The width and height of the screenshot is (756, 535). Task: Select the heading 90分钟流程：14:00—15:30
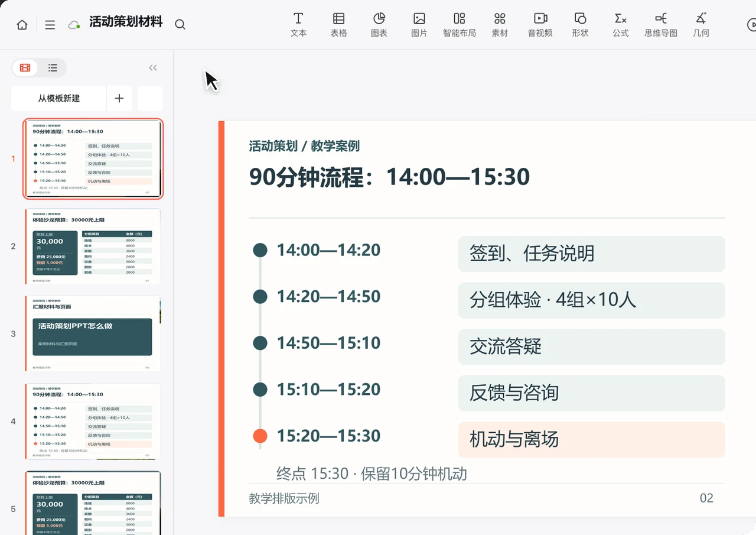click(389, 177)
